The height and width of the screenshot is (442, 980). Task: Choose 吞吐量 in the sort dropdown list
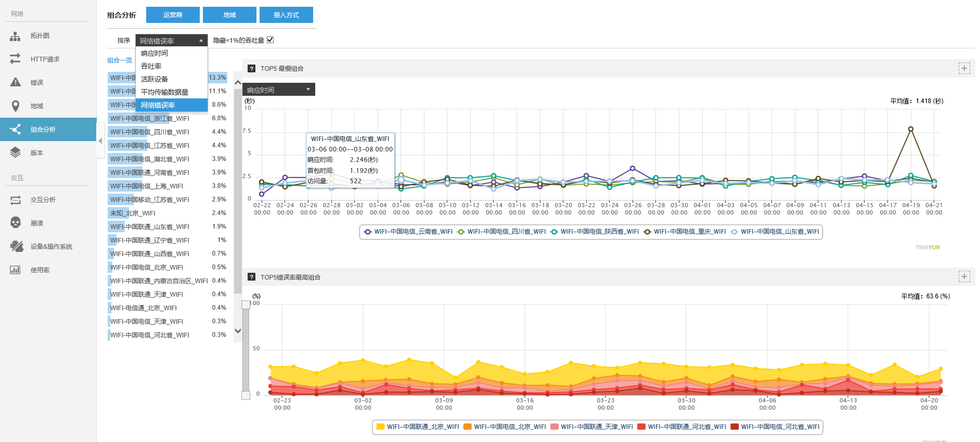pyautogui.click(x=151, y=66)
